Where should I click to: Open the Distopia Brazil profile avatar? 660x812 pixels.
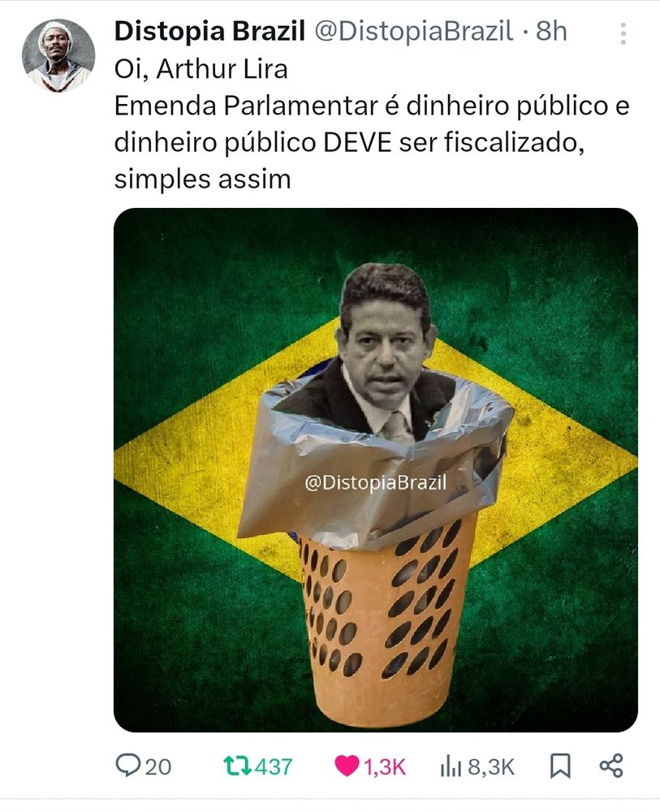pyautogui.click(x=58, y=56)
